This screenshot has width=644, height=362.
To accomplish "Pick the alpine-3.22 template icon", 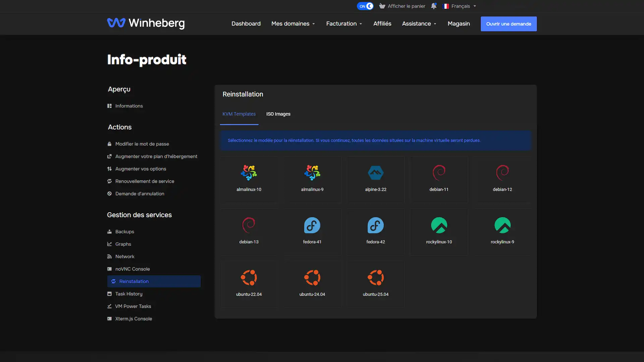I will (x=376, y=173).
